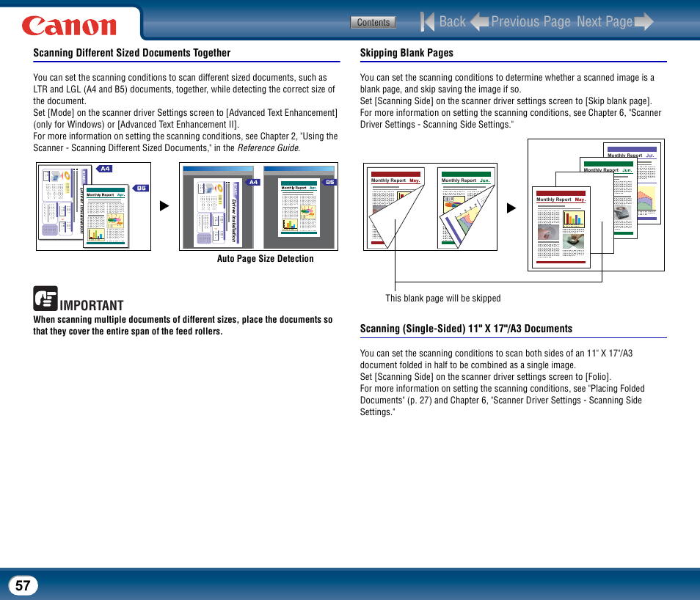The width and height of the screenshot is (700, 600).
Task: Click the Canon logo
Action: coord(69,26)
